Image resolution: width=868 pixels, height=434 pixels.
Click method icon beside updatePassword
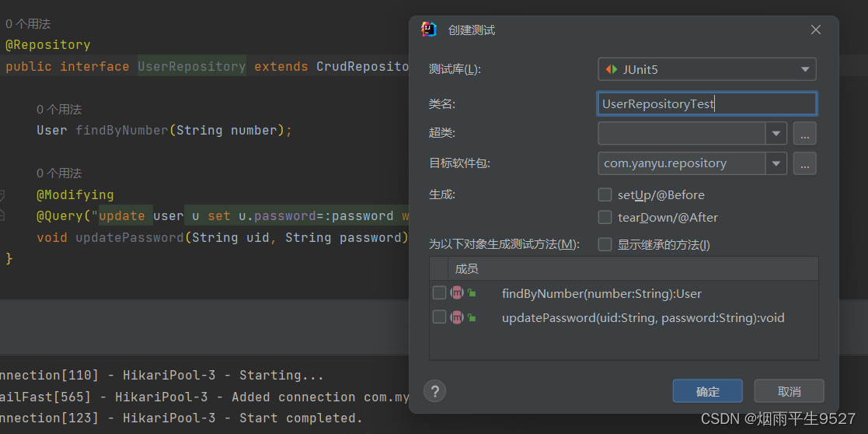coord(457,317)
